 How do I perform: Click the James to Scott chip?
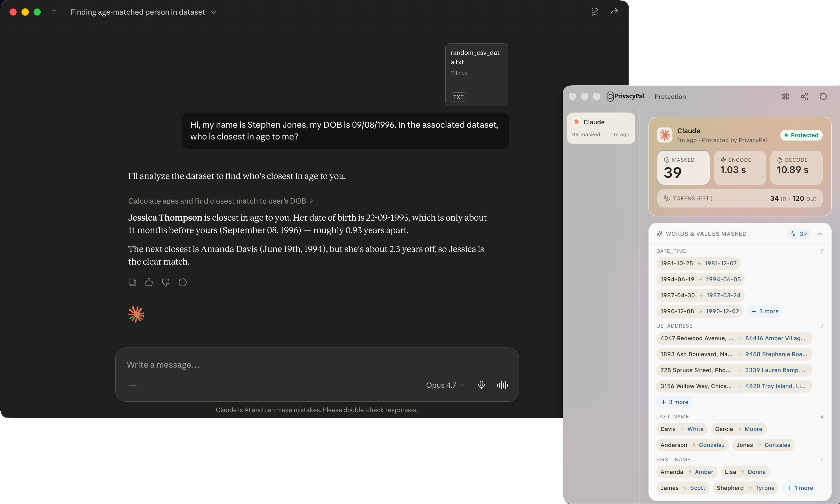[x=682, y=488]
